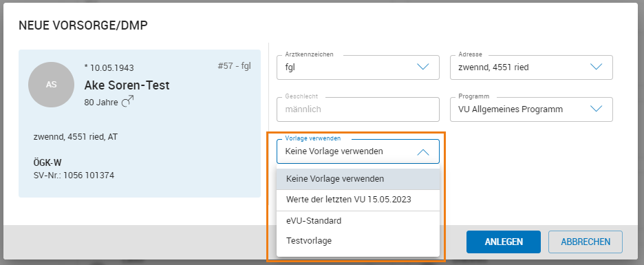The width and height of the screenshot is (644, 265).
Task: Cancel with the ABBRECHEN button
Action: click(x=586, y=242)
